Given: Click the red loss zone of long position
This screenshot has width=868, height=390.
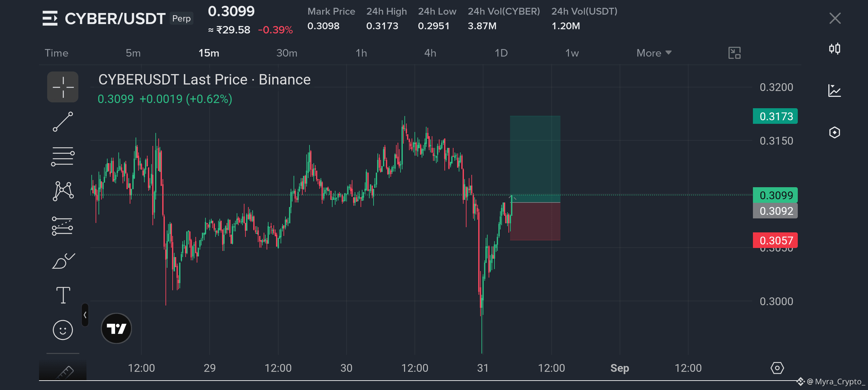Looking at the screenshot, I should (535, 221).
